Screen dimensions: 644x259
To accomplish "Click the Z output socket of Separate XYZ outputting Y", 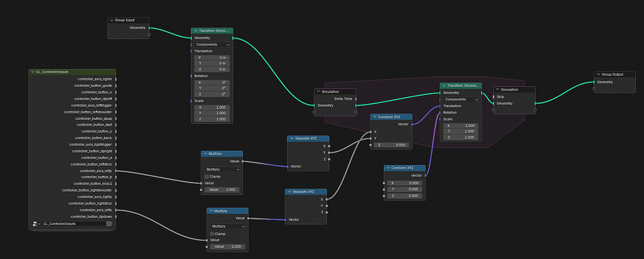I will (x=329, y=159).
